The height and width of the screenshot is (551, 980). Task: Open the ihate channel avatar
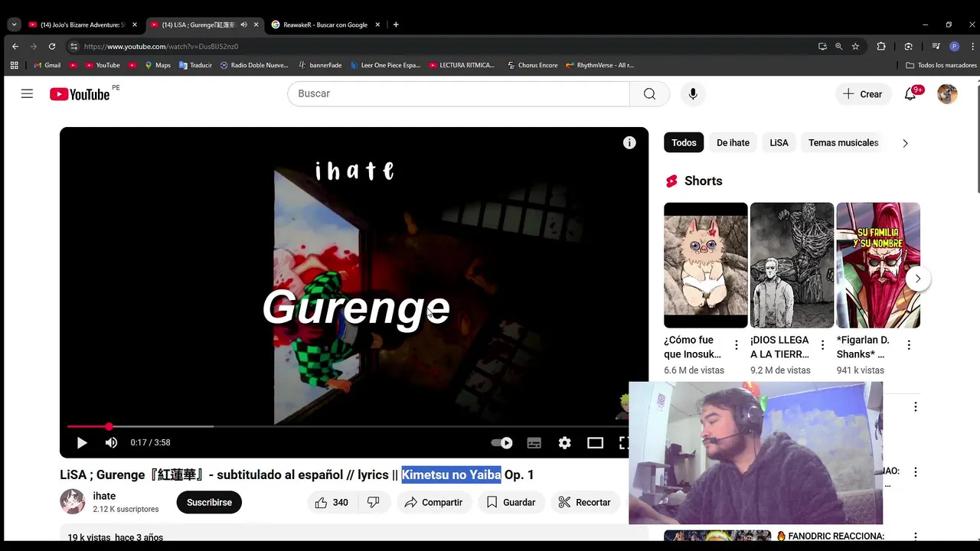[73, 501]
